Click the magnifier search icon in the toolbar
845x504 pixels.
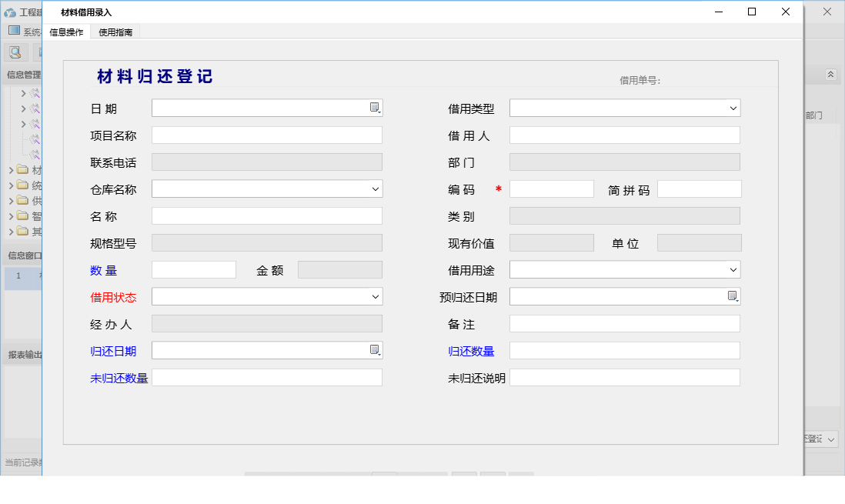pyautogui.click(x=15, y=52)
